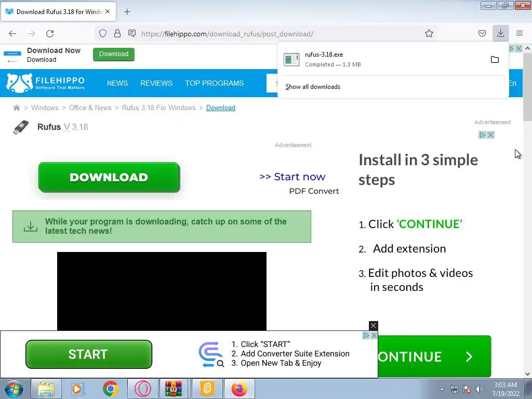Show rufus-3.18.exe in its folder
Screen dimensions: 532x399
(495, 60)
